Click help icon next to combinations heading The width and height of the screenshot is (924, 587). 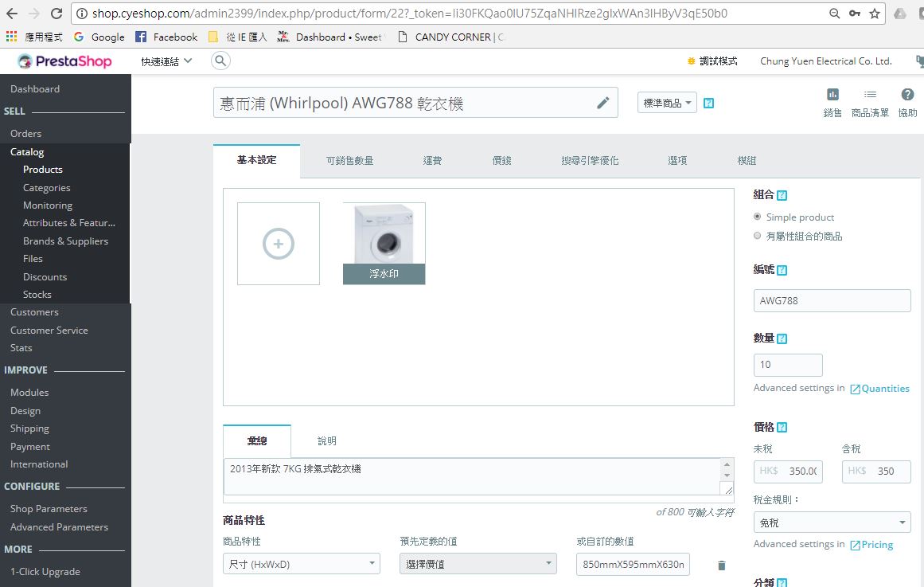click(x=782, y=195)
